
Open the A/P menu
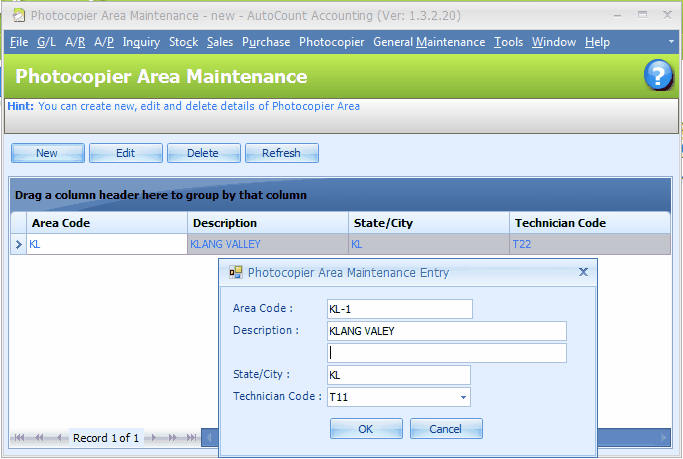[104, 42]
